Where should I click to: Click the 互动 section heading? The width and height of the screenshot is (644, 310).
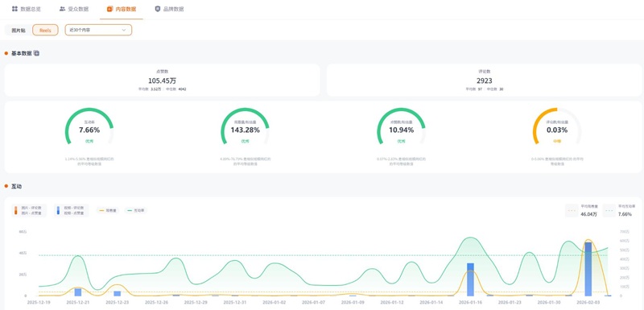[x=16, y=187]
